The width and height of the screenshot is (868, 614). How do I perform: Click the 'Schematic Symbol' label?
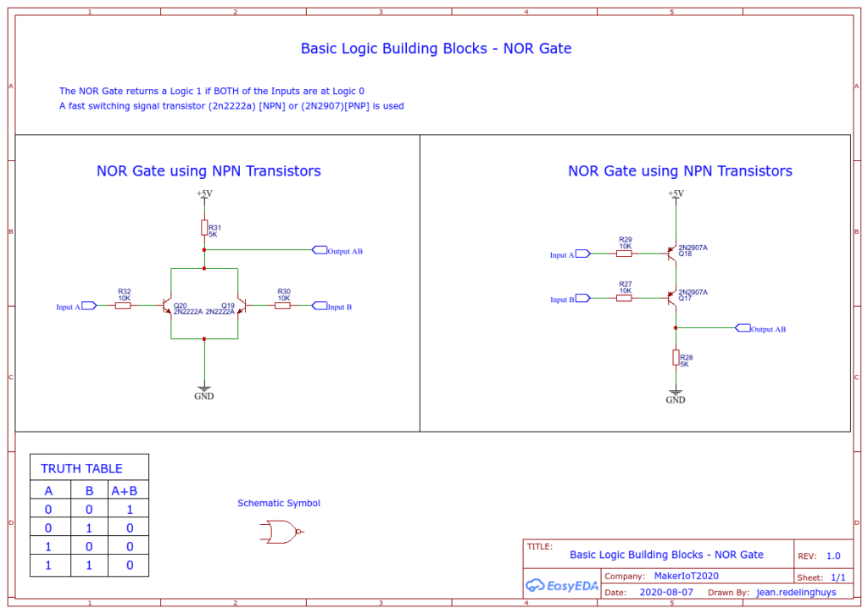click(279, 503)
